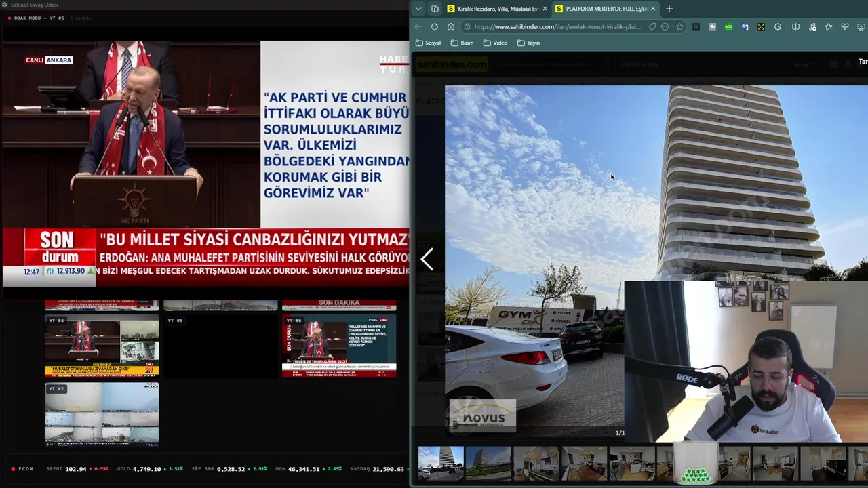Open the browser workspaces icon
Image resolution: width=868 pixels, height=488 pixels.
(x=435, y=9)
